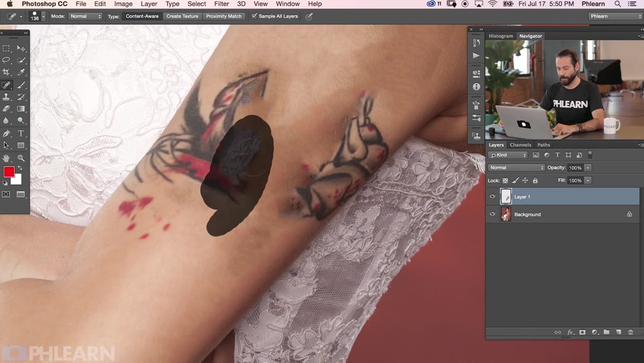644x363 pixels.
Task: Open the Fill slider dropdown arrow
Action: click(588, 180)
